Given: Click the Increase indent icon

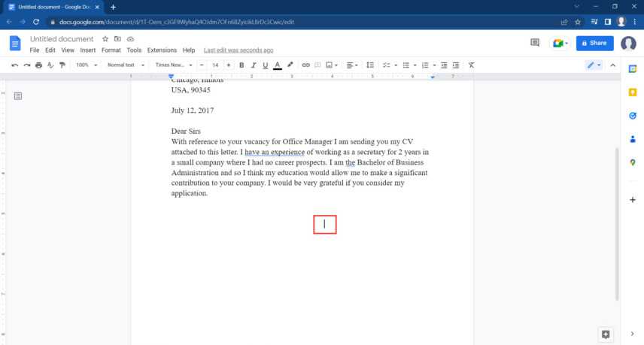Looking at the screenshot, I should point(456,65).
